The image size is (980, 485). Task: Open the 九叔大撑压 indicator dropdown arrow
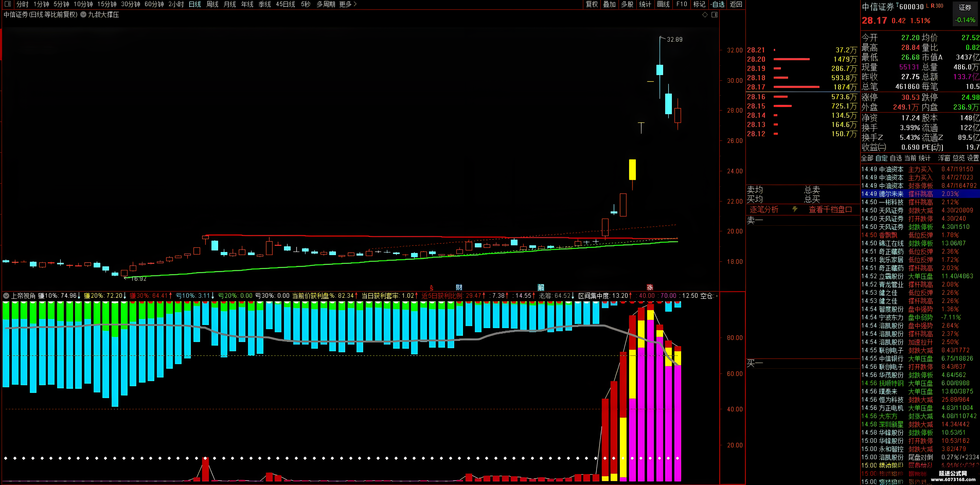83,14
